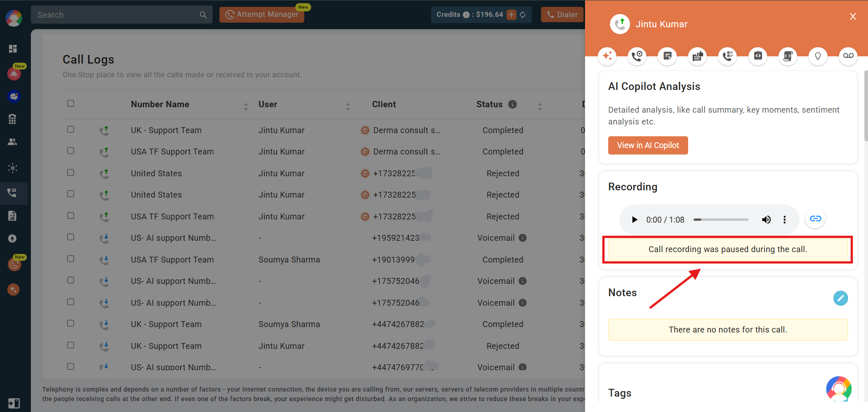Image resolution: width=868 pixels, height=412 pixels.
Task: Open the call logs sidebar icon
Action: (12, 193)
